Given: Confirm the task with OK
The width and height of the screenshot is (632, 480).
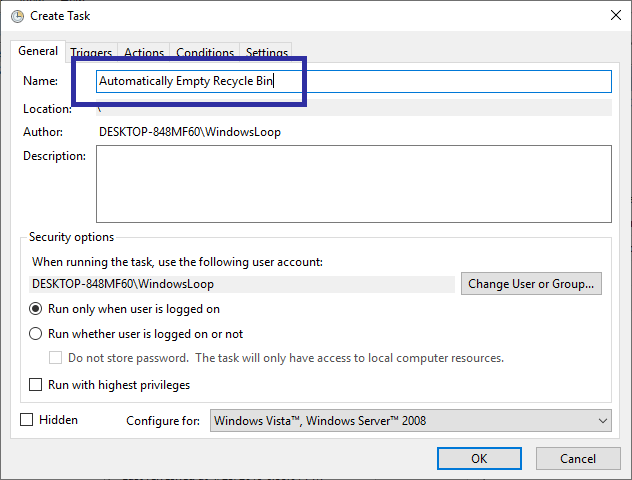Looking at the screenshot, I should pos(479,458).
